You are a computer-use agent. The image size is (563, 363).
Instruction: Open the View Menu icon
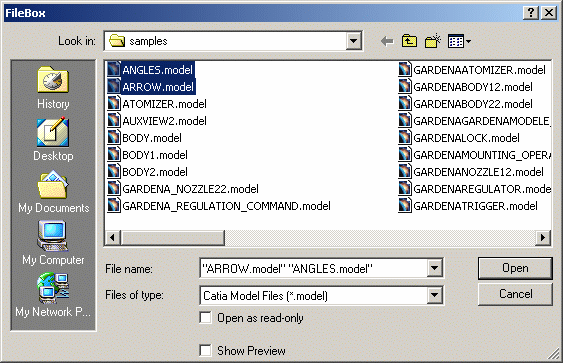tap(459, 41)
